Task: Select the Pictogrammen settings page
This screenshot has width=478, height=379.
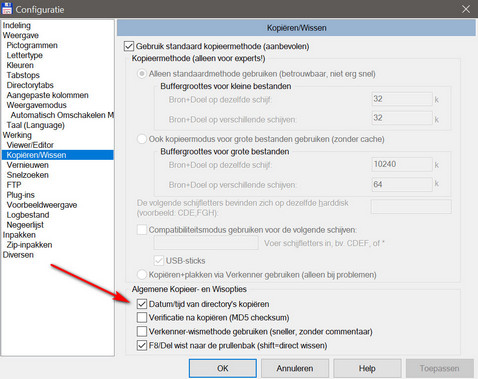Action: point(32,45)
